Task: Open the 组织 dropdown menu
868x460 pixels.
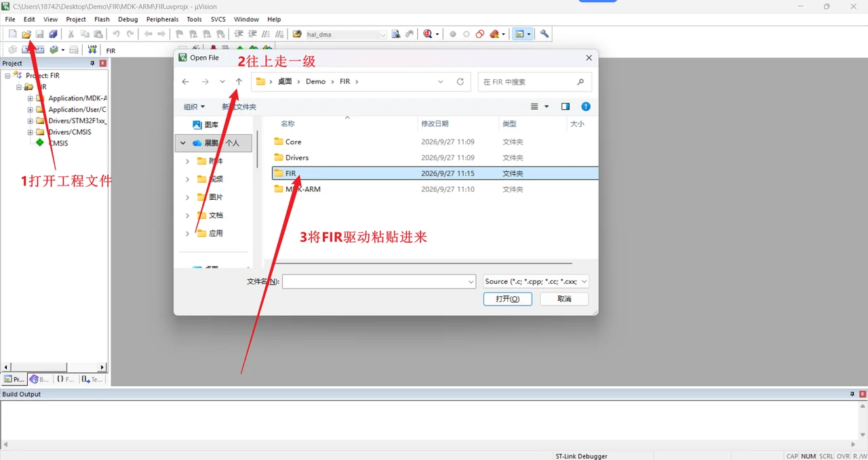Action: pyautogui.click(x=194, y=106)
